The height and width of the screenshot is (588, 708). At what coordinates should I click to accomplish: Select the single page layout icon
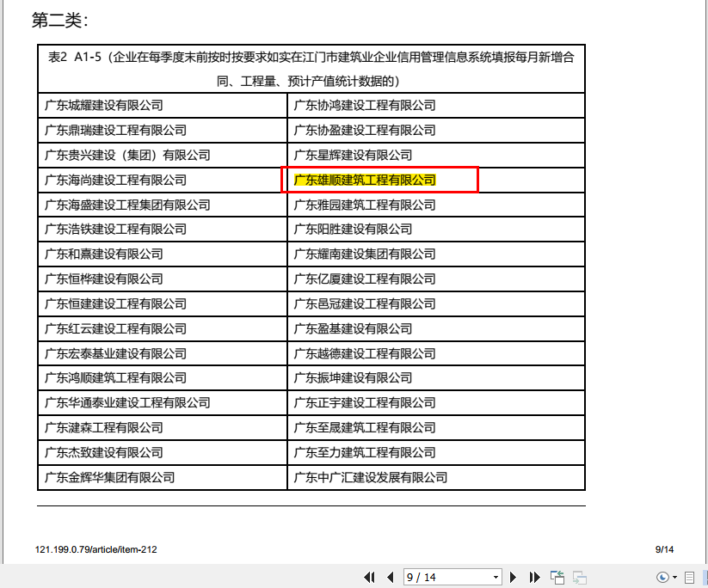(689, 577)
